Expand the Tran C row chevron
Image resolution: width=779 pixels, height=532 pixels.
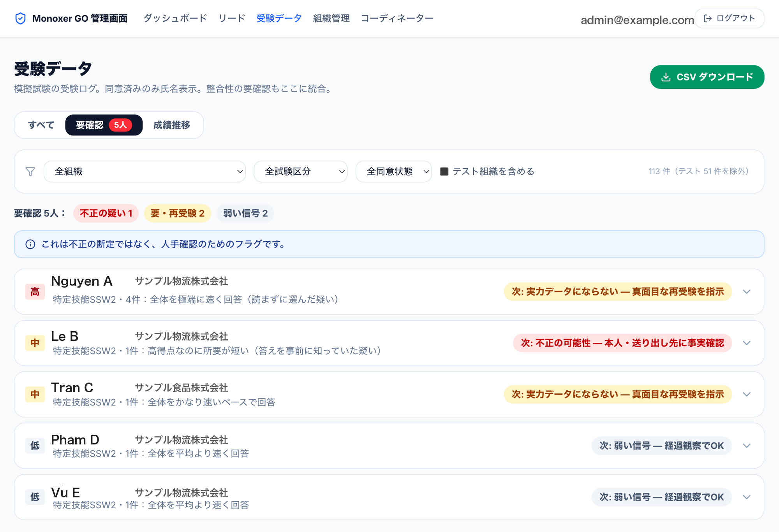pyautogui.click(x=747, y=394)
